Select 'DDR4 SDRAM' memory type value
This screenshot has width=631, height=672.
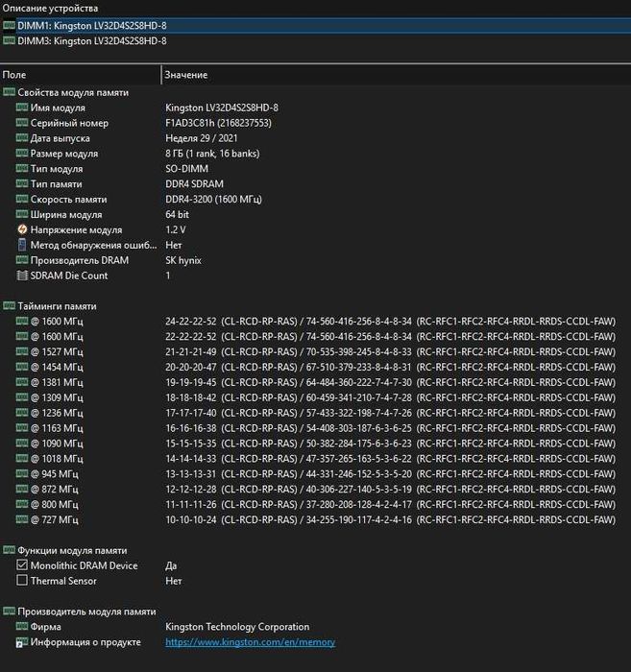pyautogui.click(x=194, y=184)
